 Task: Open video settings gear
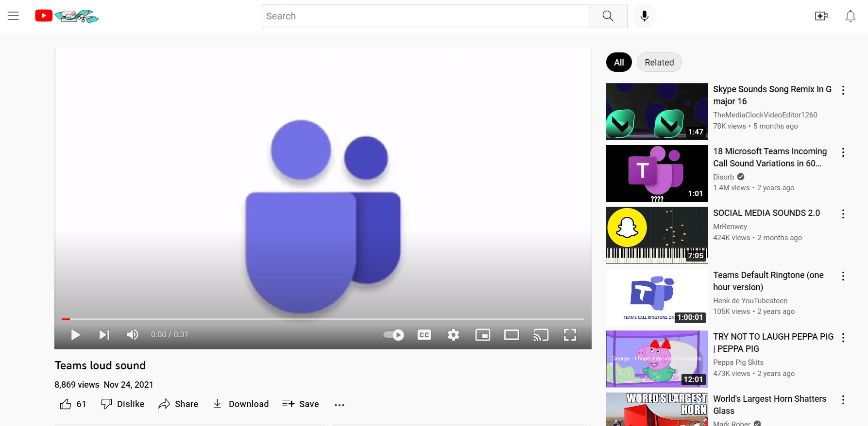point(453,335)
